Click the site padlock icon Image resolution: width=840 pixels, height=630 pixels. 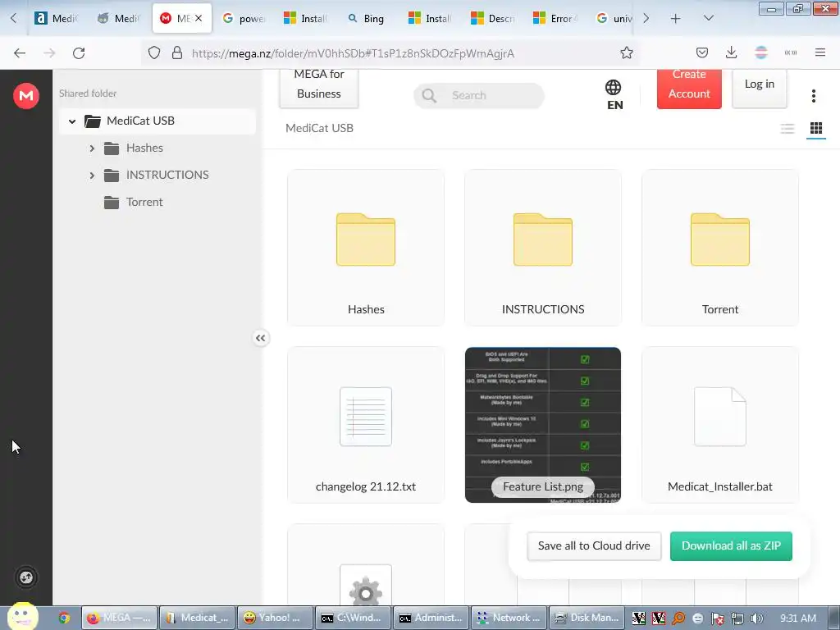tap(177, 53)
